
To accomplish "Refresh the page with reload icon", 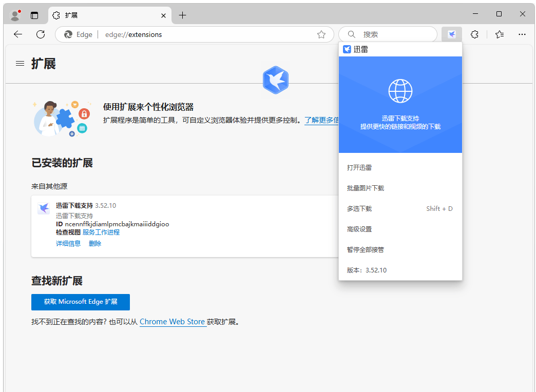I will coord(41,34).
